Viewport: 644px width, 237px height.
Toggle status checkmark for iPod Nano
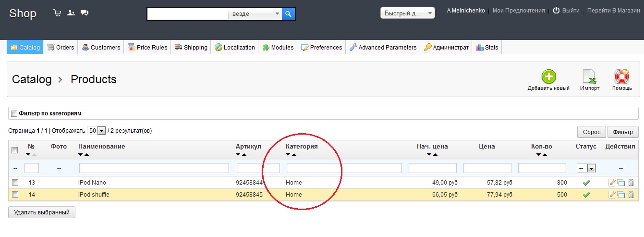point(586,183)
